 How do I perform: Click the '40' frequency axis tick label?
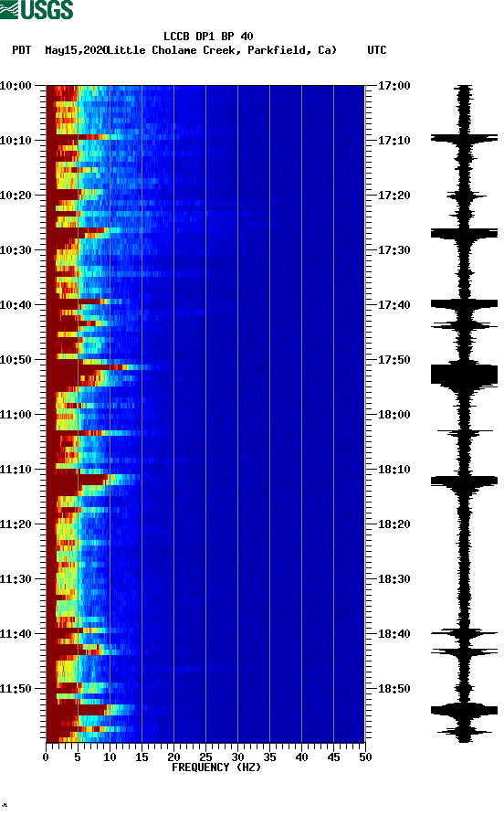(x=301, y=757)
